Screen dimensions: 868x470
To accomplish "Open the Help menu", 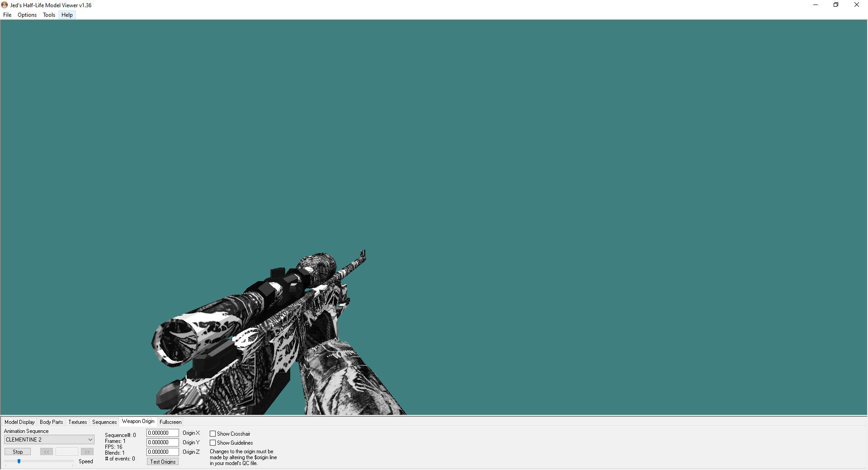I will point(67,15).
